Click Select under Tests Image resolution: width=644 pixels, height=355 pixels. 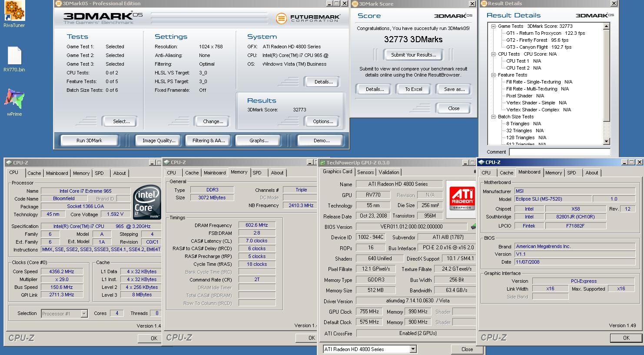coord(121,121)
